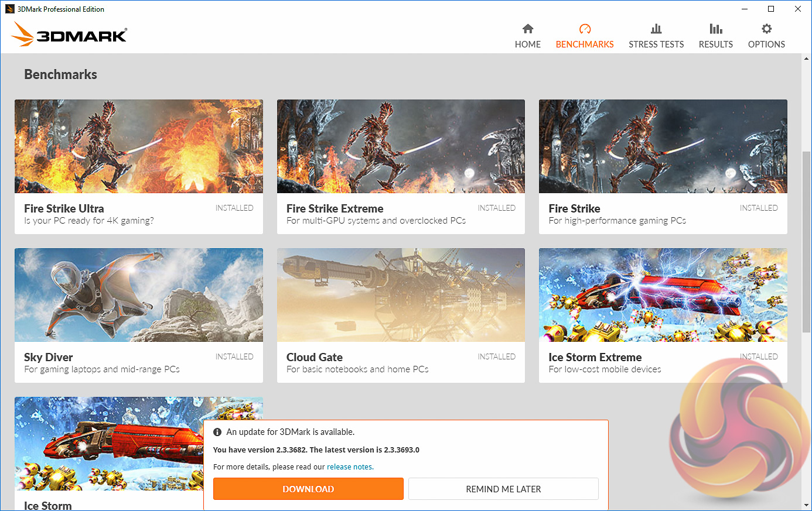The width and height of the screenshot is (812, 511).
Task: Select the BENCHMARKS tab label
Action: tap(585, 44)
